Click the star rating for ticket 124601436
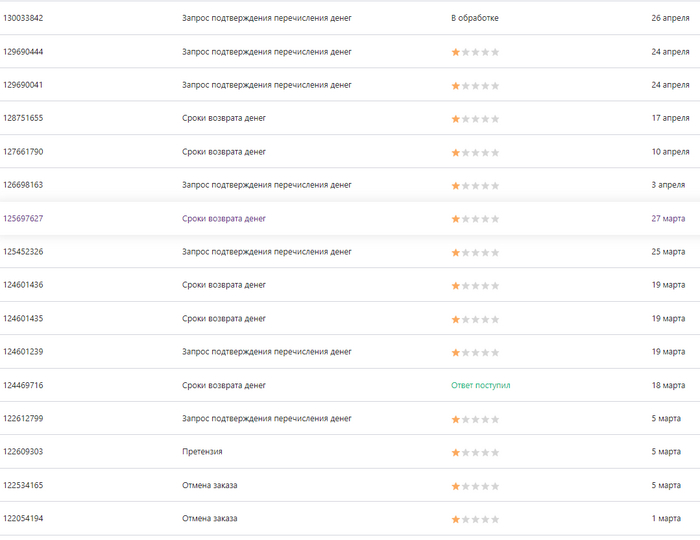 pyautogui.click(x=475, y=285)
